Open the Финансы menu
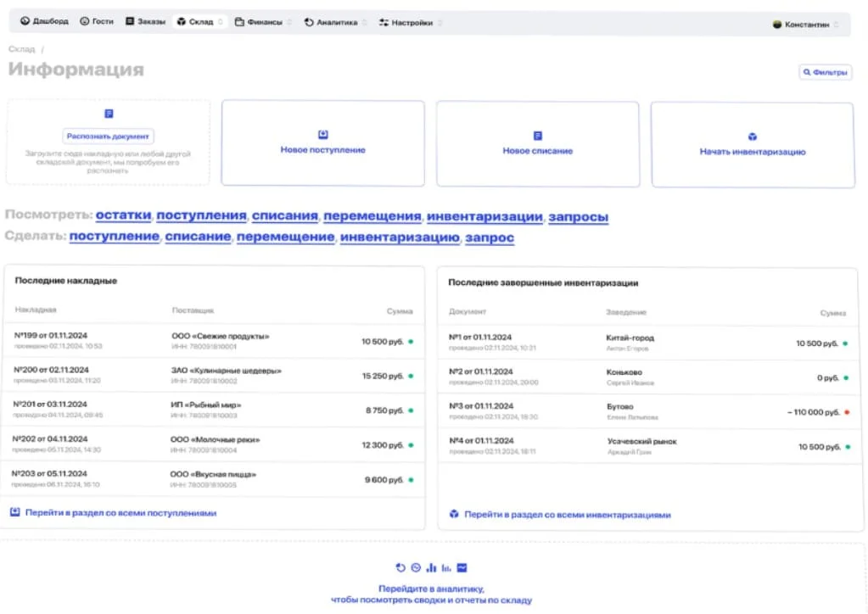Image resolution: width=868 pixels, height=614 pixels. 263,22
